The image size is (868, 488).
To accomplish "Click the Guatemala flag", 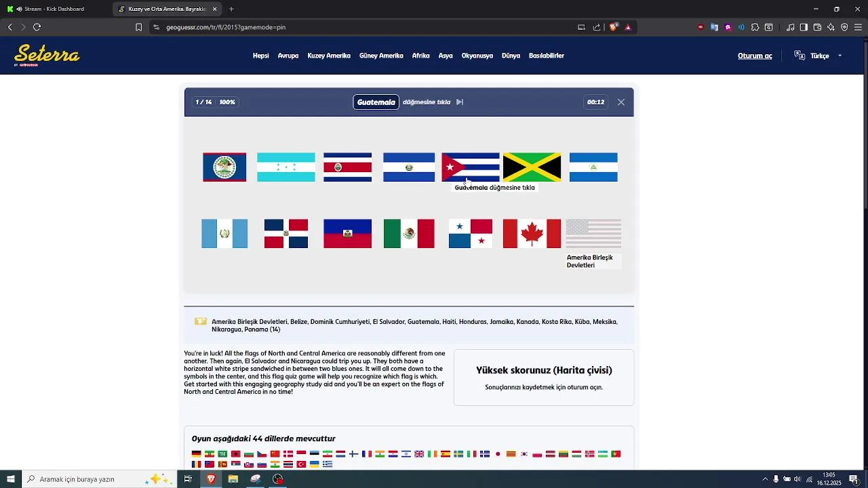I will pos(224,234).
